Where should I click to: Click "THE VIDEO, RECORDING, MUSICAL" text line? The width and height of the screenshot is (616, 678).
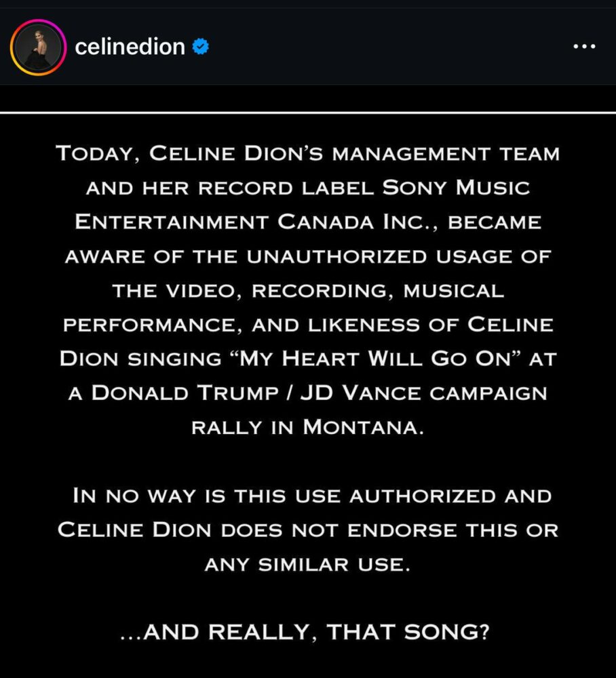(308, 290)
